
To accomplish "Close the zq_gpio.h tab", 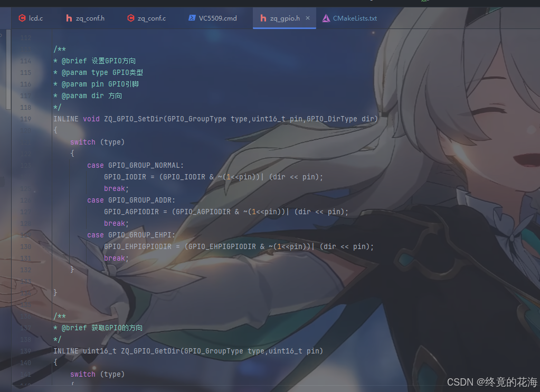I will coord(308,18).
